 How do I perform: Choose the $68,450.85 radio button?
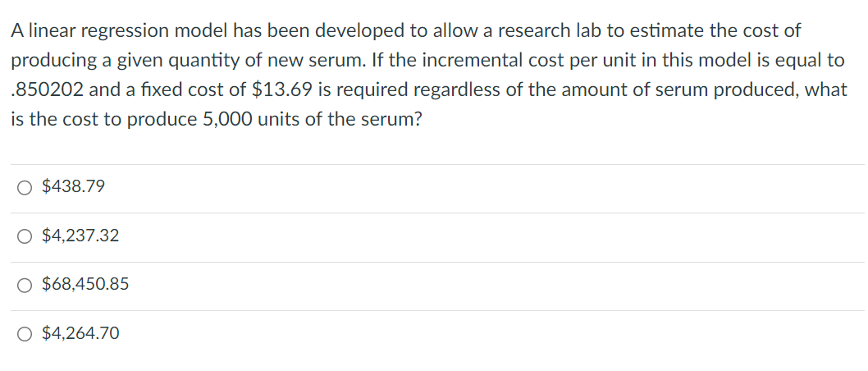click(x=25, y=285)
